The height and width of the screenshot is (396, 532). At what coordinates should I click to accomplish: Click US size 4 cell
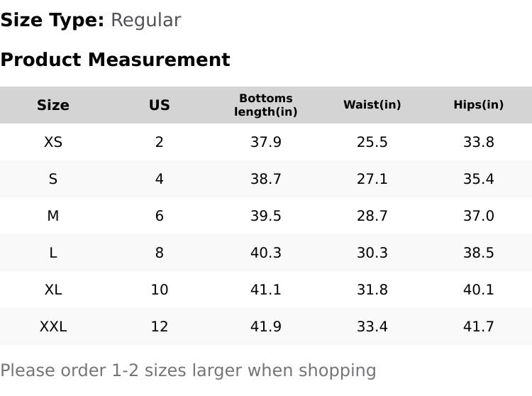click(160, 179)
